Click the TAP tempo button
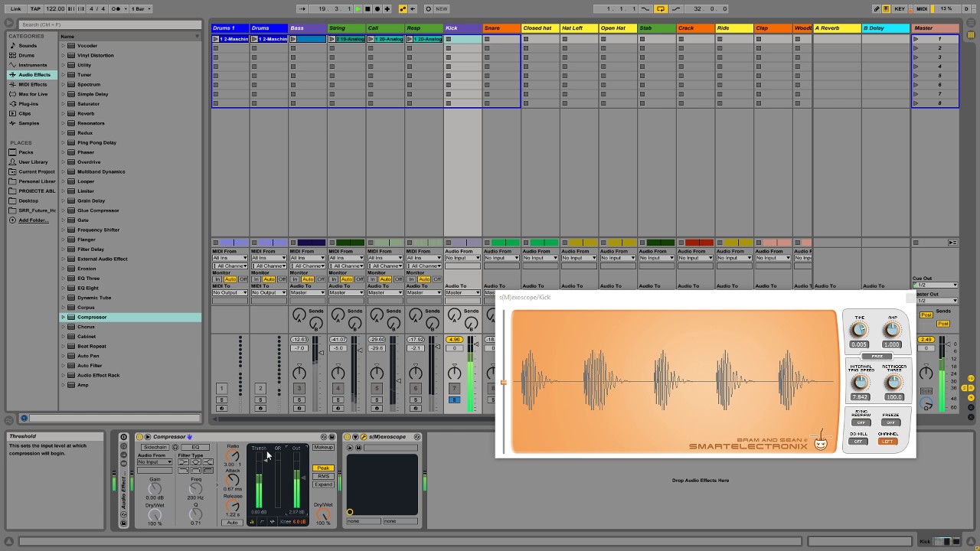 35,8
